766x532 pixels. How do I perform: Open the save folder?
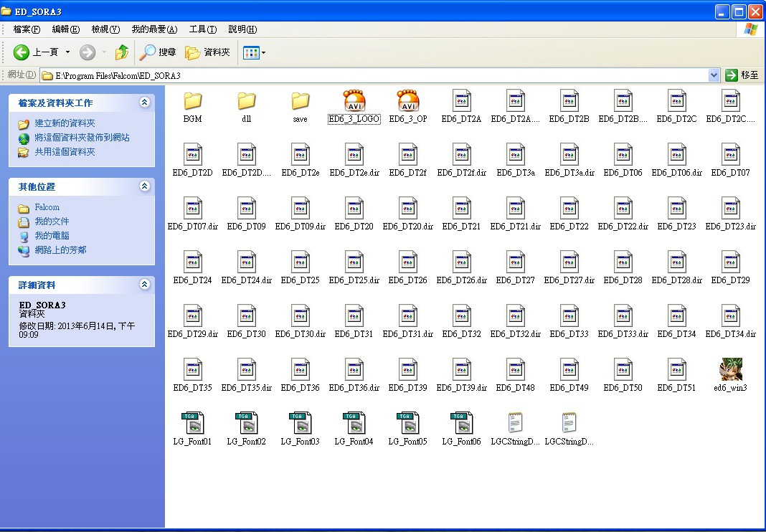click(x=300, y=101)
